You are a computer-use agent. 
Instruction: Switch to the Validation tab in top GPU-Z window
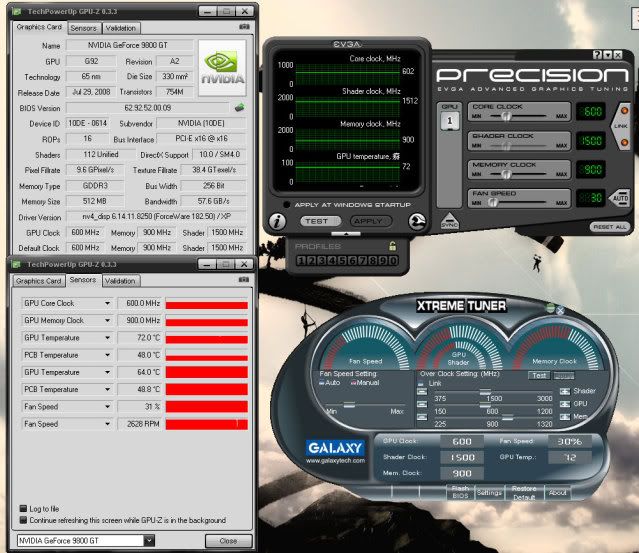pyautogui.click(x=122, y=27)
